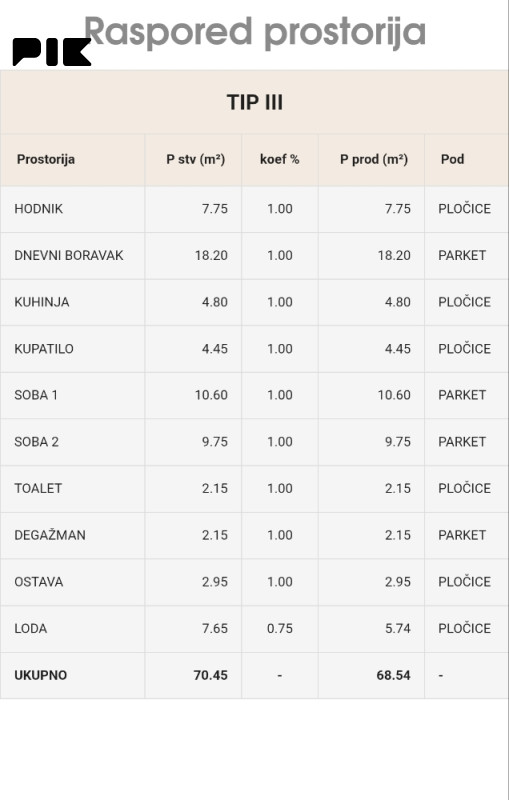Click the P prod (m²) column header
The height and width of the screenshot is (800, 509).
374,159
